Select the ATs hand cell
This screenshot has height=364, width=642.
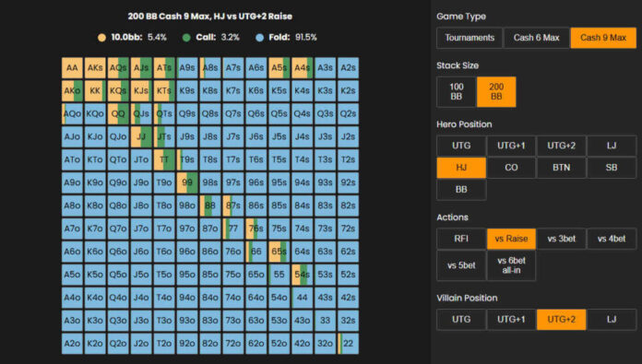coord(164,68)
